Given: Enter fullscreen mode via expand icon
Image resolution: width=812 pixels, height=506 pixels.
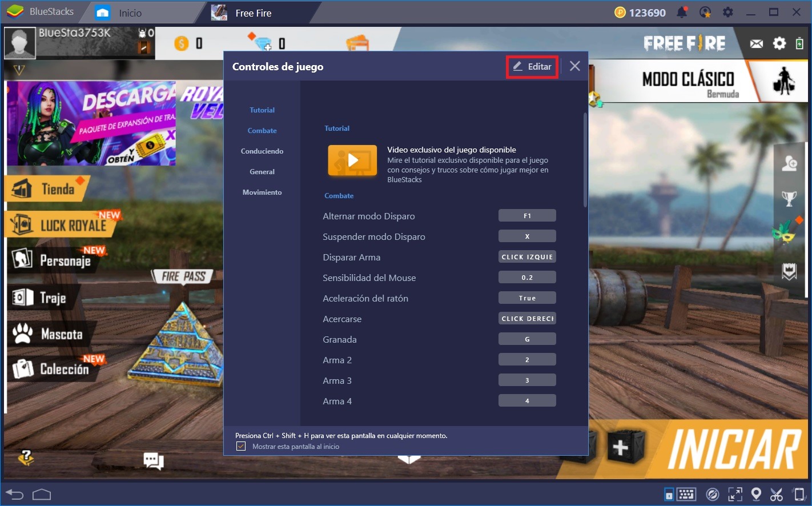Looking at the screenshot, I should click(x=735, y=494).
